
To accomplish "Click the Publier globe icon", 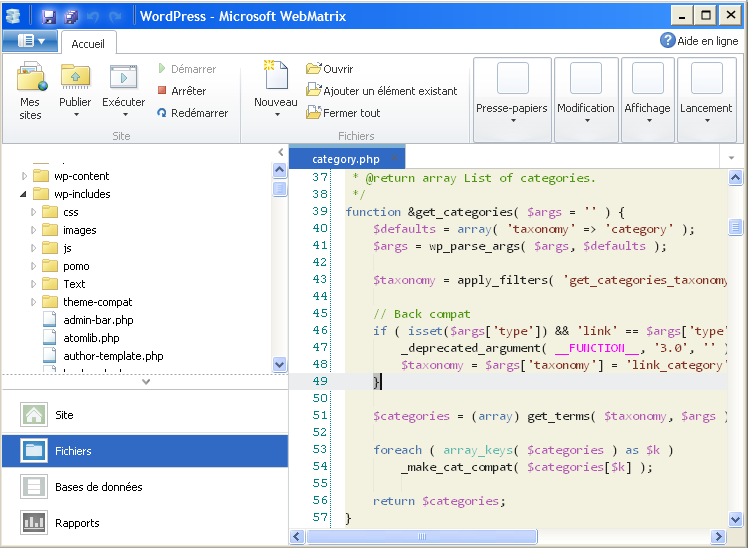I will 75,77.
